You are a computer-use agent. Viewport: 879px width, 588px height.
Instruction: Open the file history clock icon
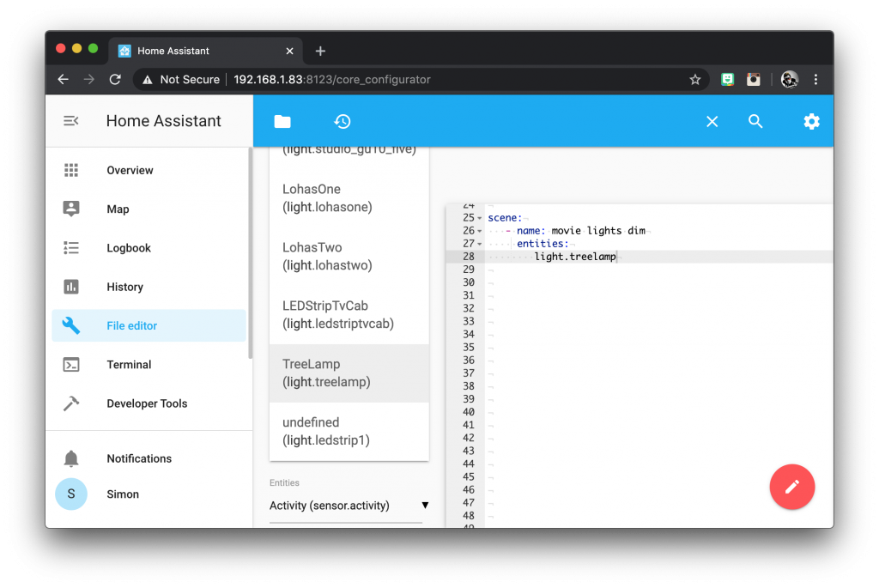point(343,121)
